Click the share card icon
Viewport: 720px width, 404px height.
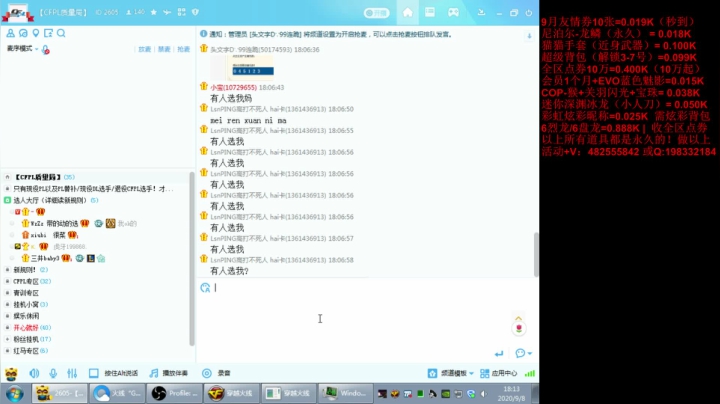48,33
